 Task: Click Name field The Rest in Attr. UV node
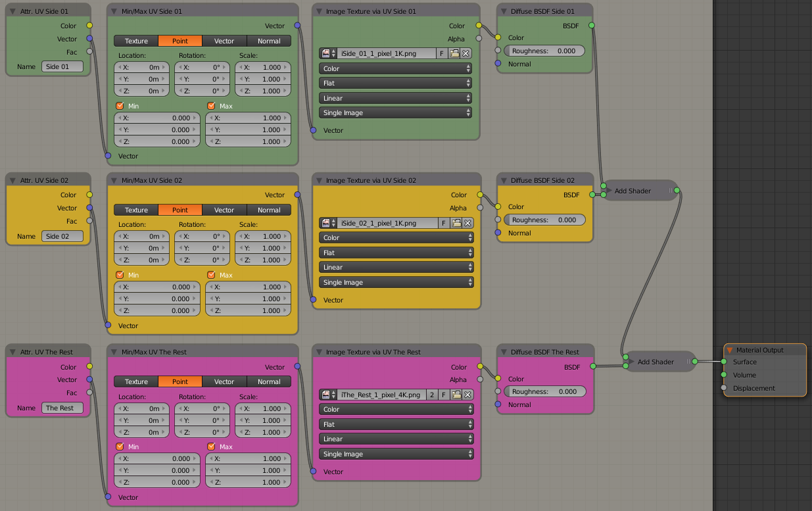(x=62, y=408)
